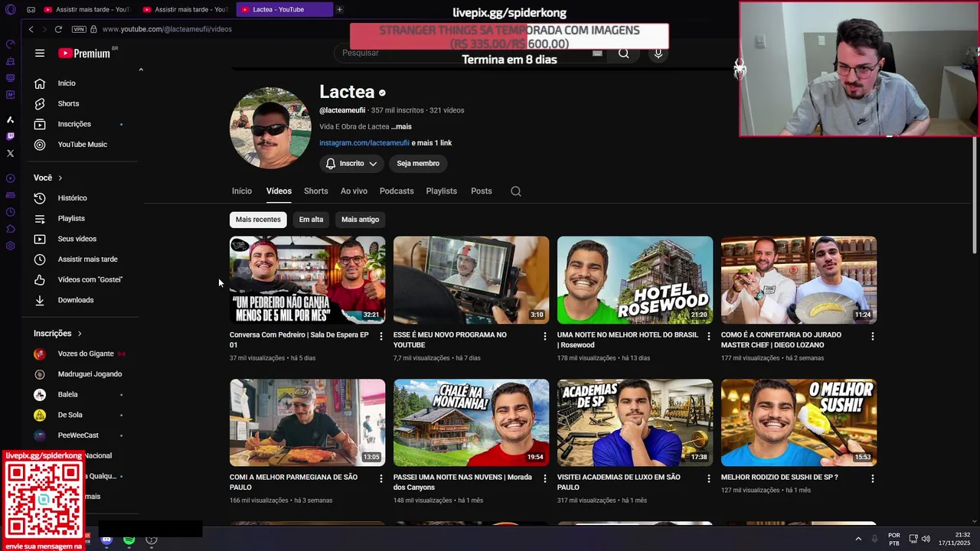Open options for Melhor Rodízio de Sushi video
This screenshot has height=551, width=980.
(x=872, y=478)
